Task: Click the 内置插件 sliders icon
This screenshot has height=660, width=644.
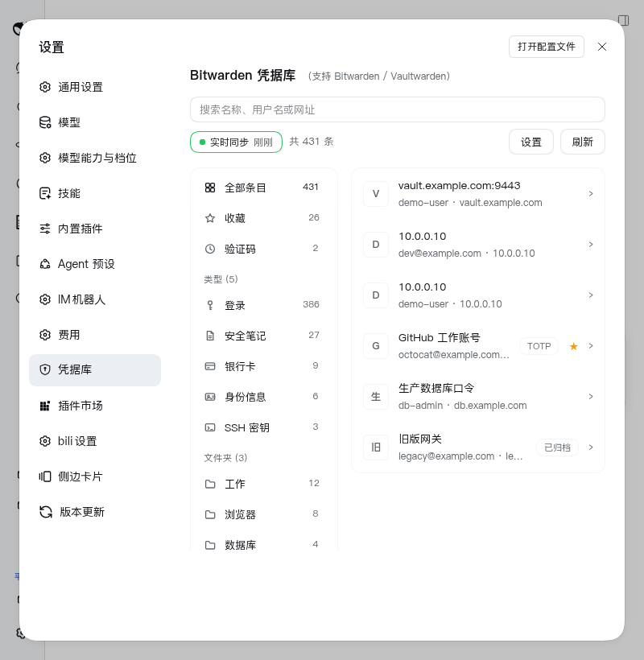Action: 45,229
